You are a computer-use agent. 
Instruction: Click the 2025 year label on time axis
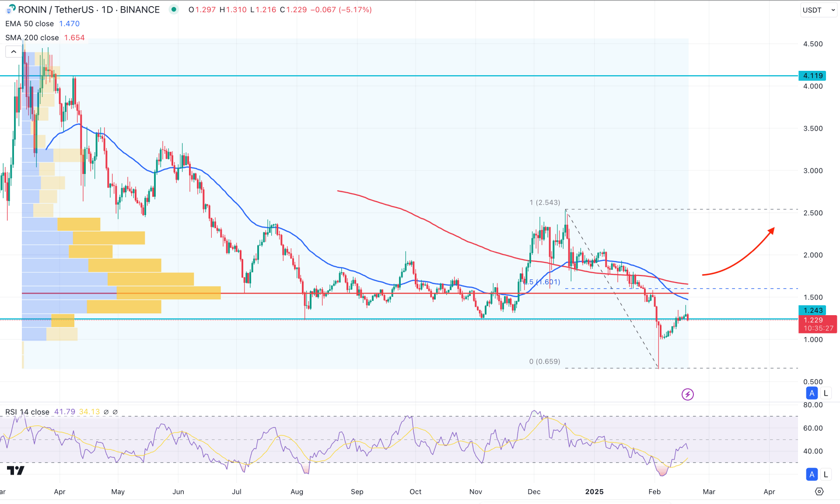click(594, 492)
